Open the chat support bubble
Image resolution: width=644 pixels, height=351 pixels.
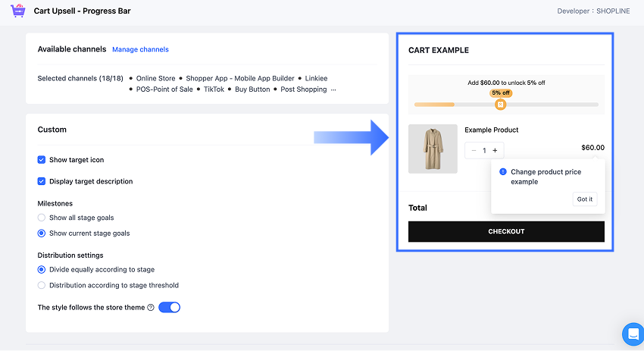point(633,334)
